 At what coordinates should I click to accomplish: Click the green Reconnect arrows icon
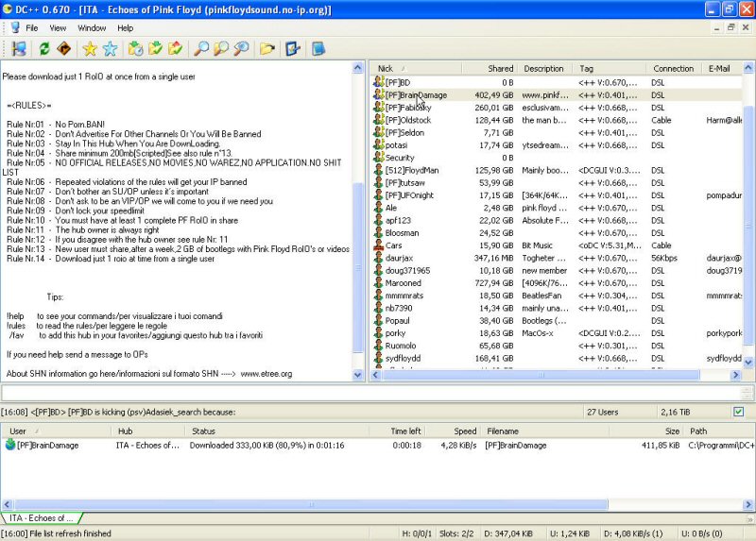coord(43,48)
